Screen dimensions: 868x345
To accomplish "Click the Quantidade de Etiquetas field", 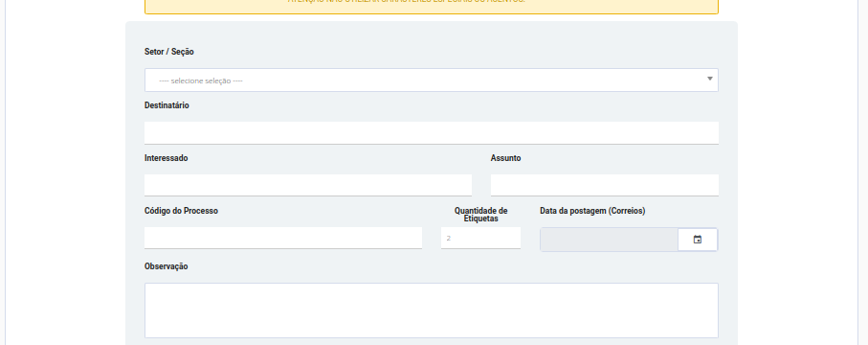I will (480, 238).
